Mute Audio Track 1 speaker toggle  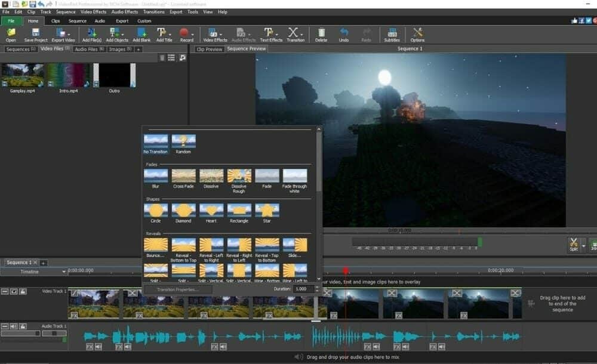pyautogui.click(x=14, y=326)
